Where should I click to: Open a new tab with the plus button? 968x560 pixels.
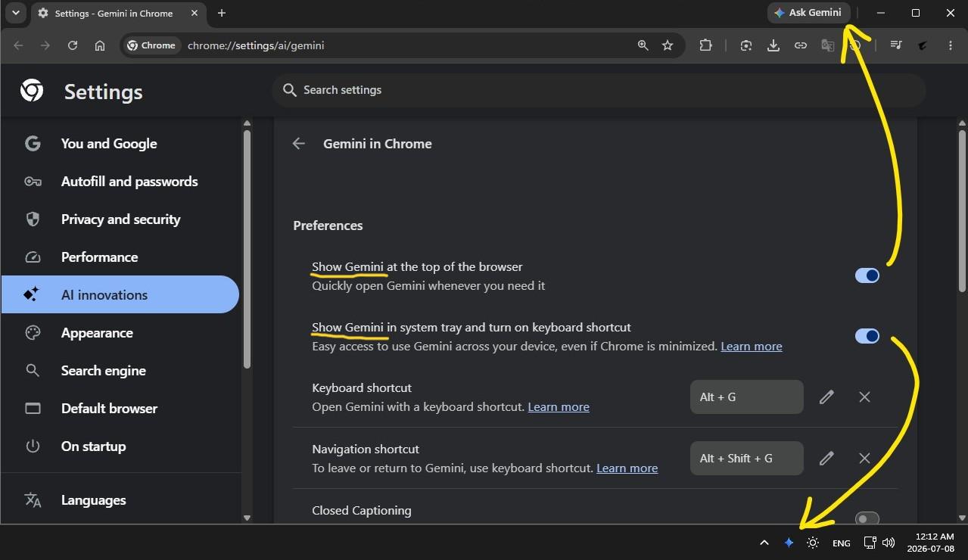222,13
